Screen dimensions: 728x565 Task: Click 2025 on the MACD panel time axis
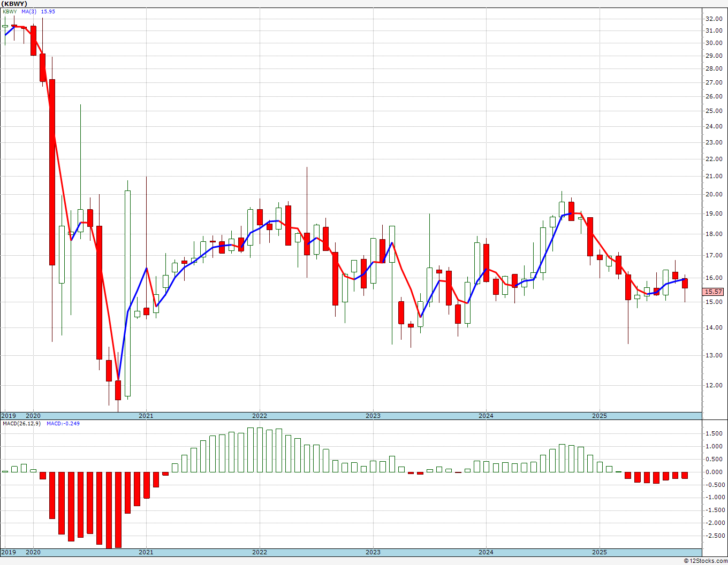click(x=600, y=552)
